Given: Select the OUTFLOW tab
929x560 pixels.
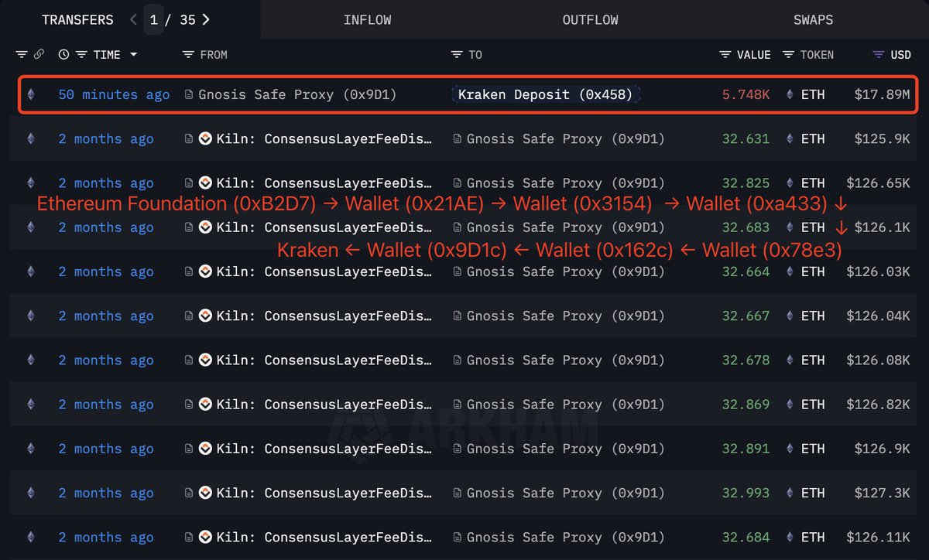Looking at the screenshot, I should 590,19.
